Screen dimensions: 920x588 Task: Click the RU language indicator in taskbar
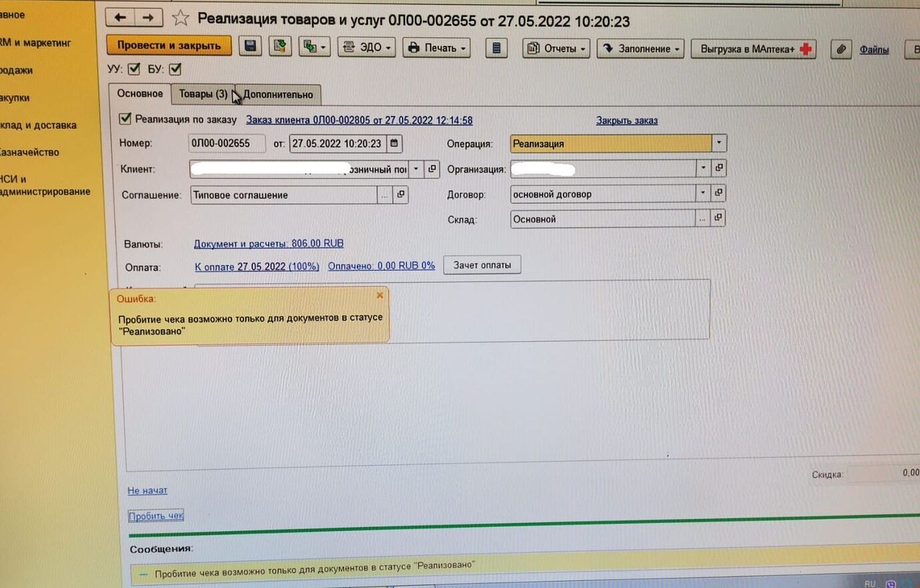[869, 583]
